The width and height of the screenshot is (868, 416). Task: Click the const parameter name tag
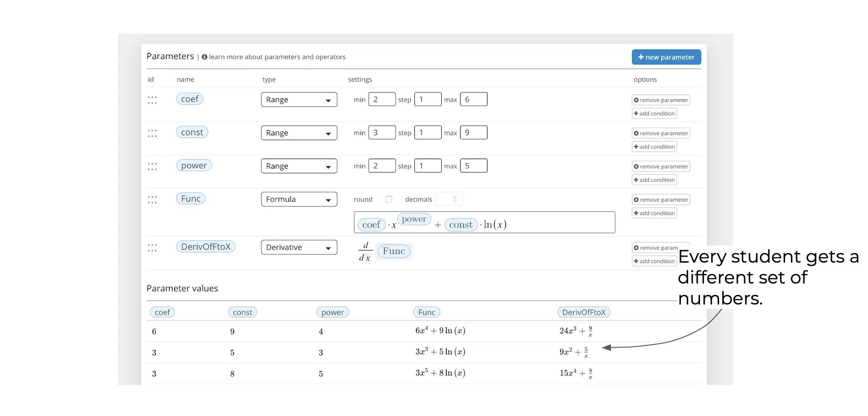point(192,132)
